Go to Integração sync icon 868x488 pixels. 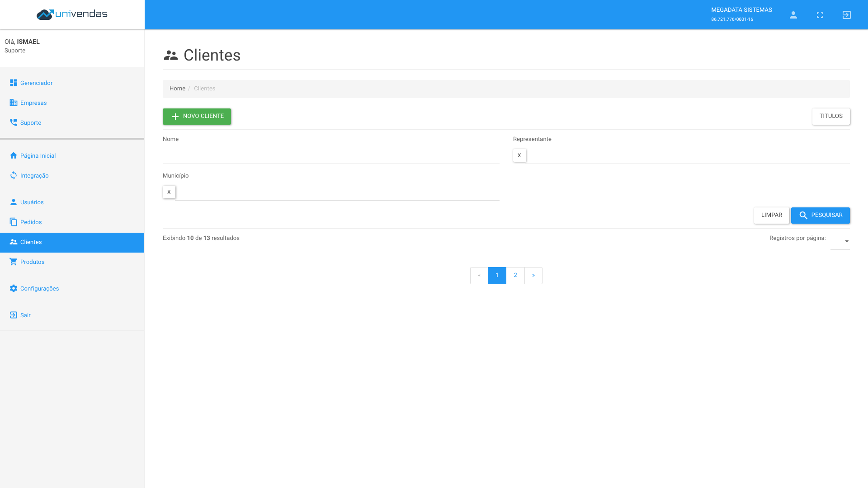coord(14,176)
